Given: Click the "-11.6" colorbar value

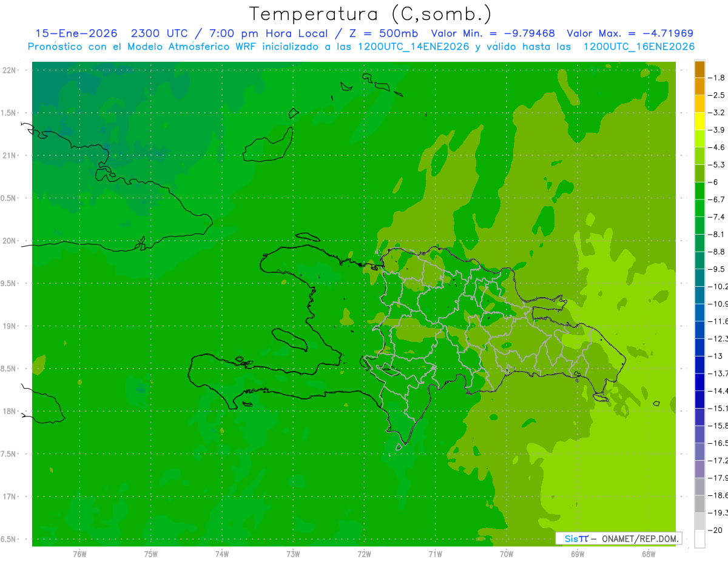Looking at the screenshot, I should point(718,321).
